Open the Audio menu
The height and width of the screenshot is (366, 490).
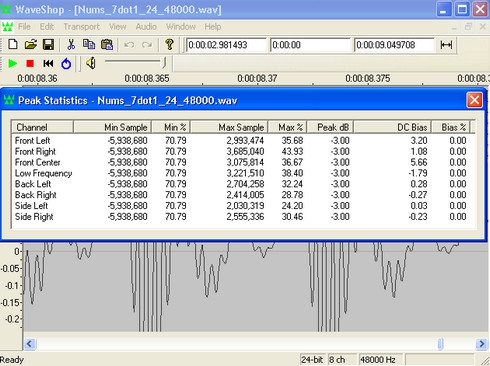tap(146, 27)
